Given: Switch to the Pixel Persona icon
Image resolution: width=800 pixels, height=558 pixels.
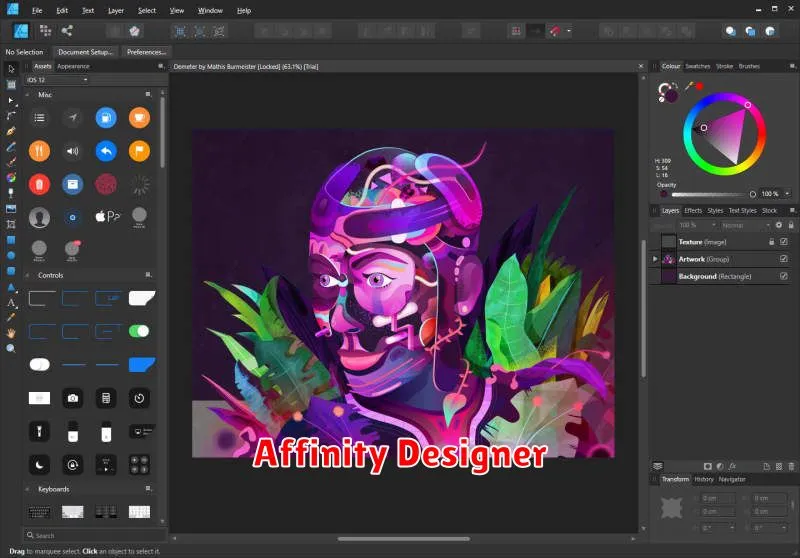Looking at the screenshot, I should tap(45, 31).
